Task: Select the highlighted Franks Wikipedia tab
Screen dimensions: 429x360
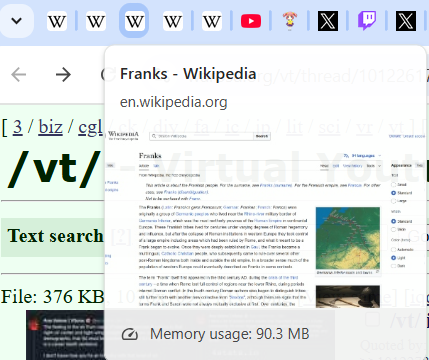Action: (x=134, y=21)
